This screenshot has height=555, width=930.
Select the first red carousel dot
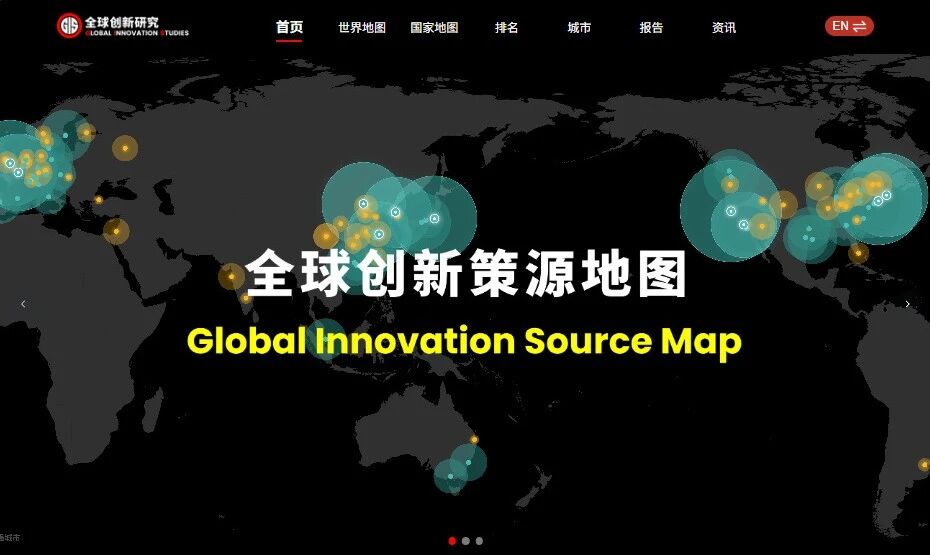pyautogui.click(x=452, y=541)
